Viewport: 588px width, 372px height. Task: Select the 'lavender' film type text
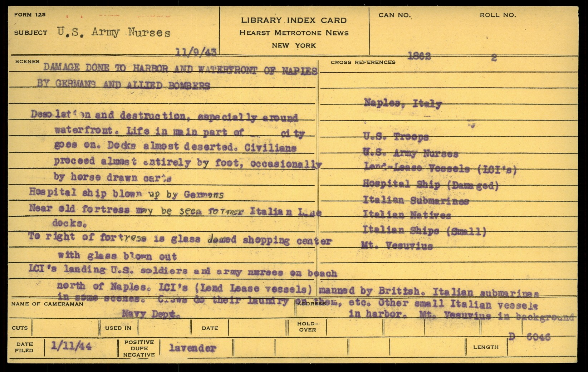click(x=192, y=348)
